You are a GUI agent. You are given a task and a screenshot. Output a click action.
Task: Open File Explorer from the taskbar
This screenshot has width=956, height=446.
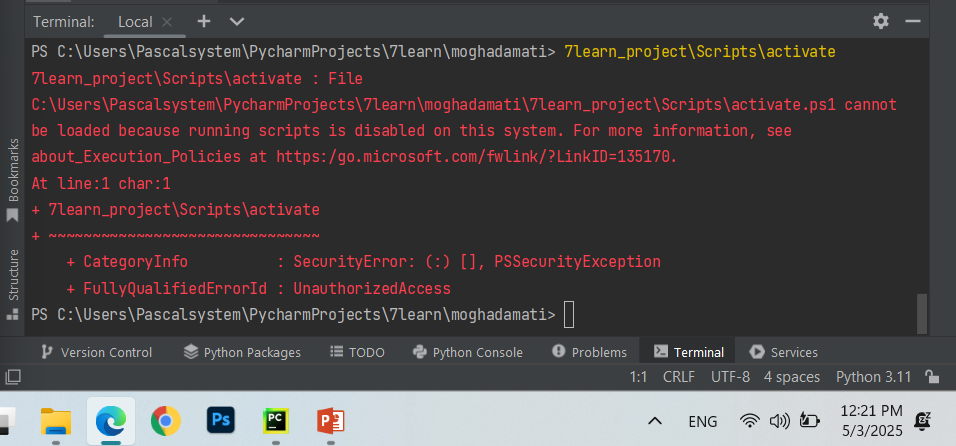point(56,420)
